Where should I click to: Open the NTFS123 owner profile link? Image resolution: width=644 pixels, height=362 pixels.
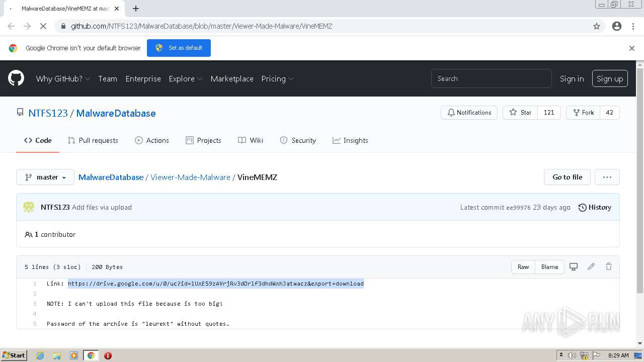48,113
